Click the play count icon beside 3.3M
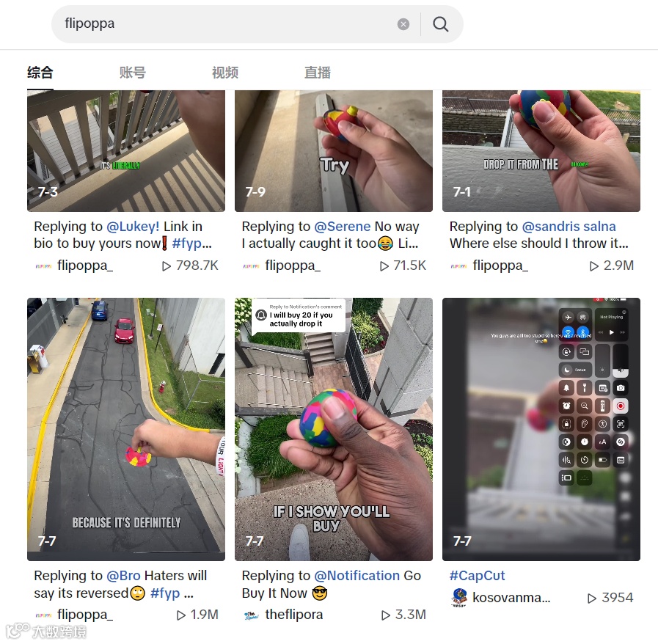Screen dimensions: 658x644 click(x=385, y=615)
